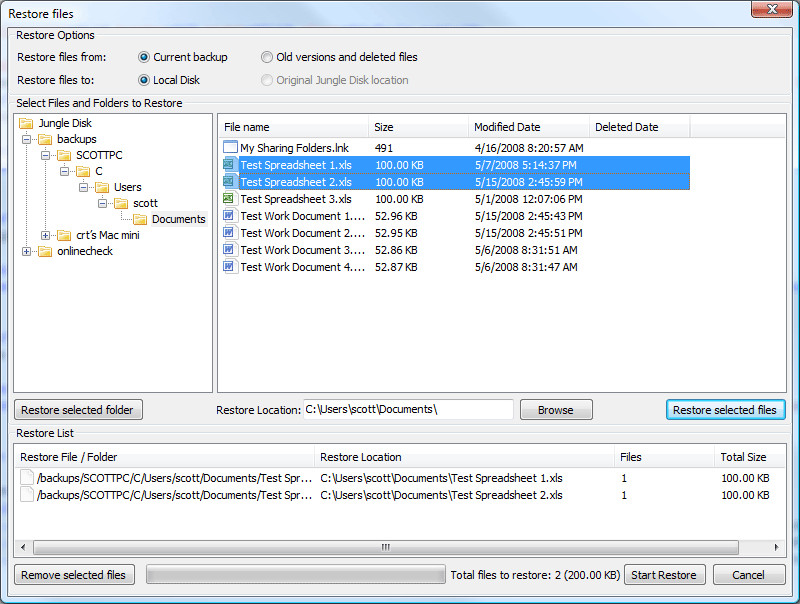Click Word icon of Test Work Document 3
This screenshot has height=604, width=800.
click(x=230, y=250)
